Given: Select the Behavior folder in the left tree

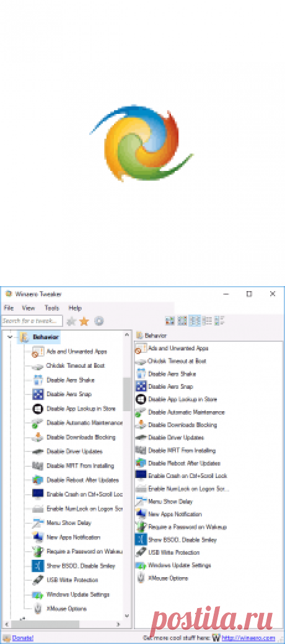Looking at the screenshot, I should [x=39, y=337].
